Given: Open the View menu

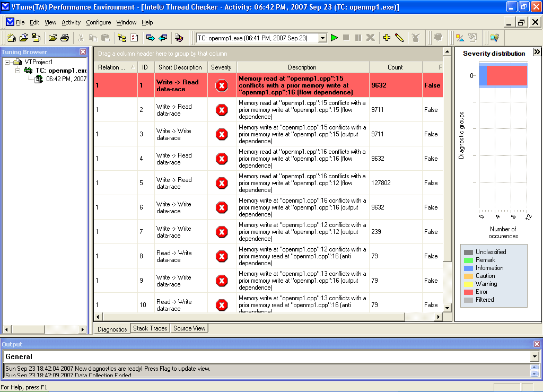Looking at the screenshot, I should click(x=50, y=22).
